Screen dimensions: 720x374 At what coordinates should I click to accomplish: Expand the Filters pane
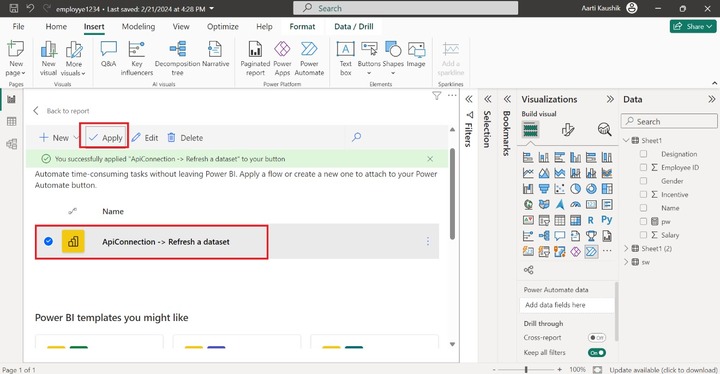point(469,99)
